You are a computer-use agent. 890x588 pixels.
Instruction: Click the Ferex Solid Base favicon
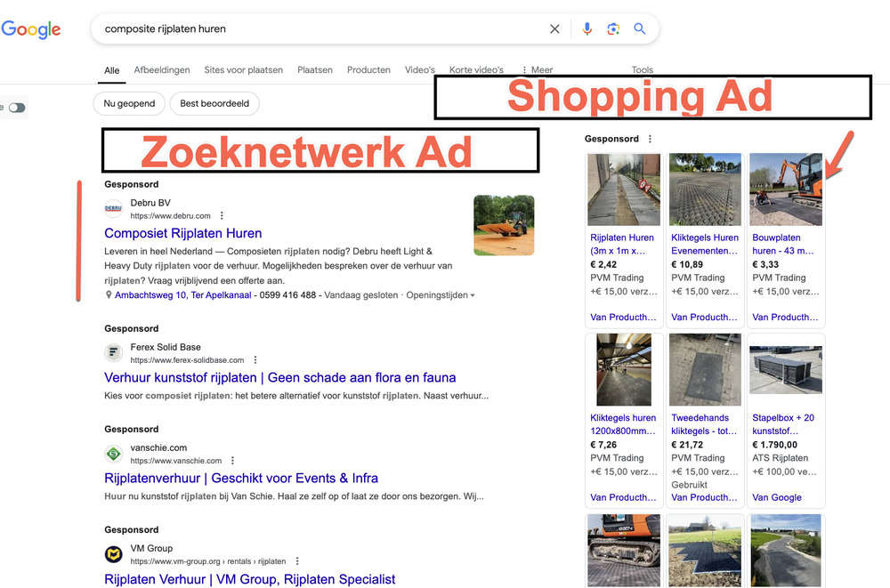(x=114, y=352)
